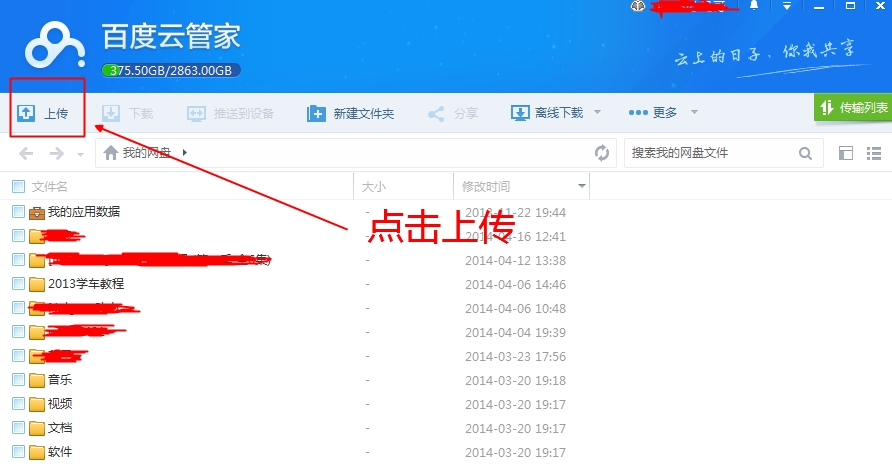Click the 百度云管家 cloud logo
The height and width of the screenshot is (464, 892).
pos(55,45)
